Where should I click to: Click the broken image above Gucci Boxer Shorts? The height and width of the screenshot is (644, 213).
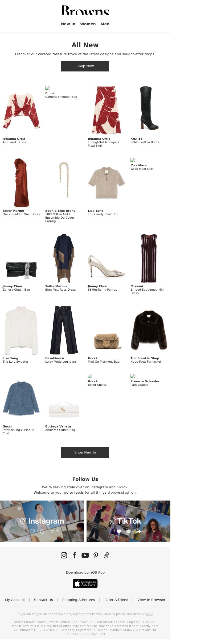point(90,376)
